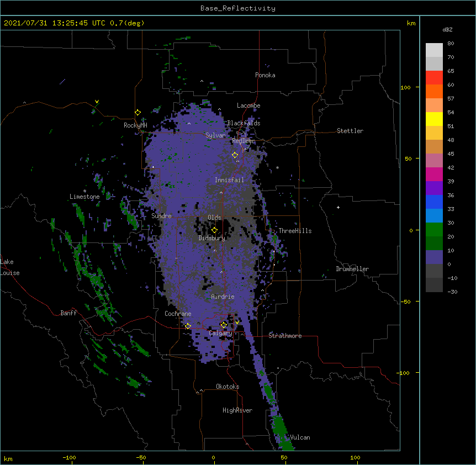Click the RedDeer city label
The height and width of the screenshot is (465, 476).
(244, 141)
